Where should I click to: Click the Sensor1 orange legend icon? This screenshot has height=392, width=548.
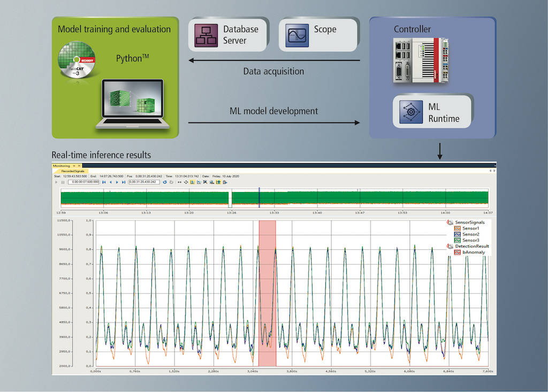pyautogui.click(x=457, y=228)
